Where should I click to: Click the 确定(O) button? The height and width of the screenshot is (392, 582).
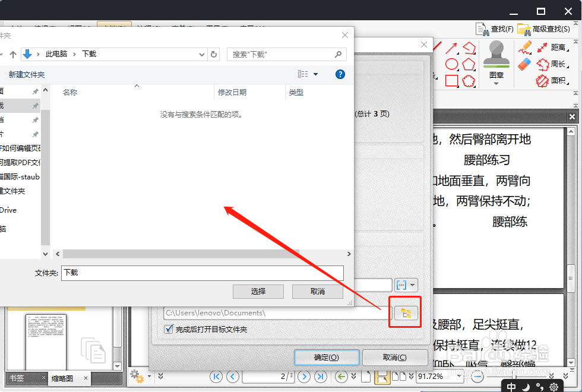click(x=327, y=357)
